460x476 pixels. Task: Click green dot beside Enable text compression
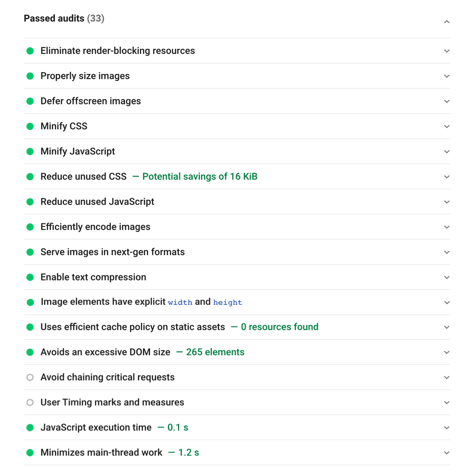[x=30, y=277]
